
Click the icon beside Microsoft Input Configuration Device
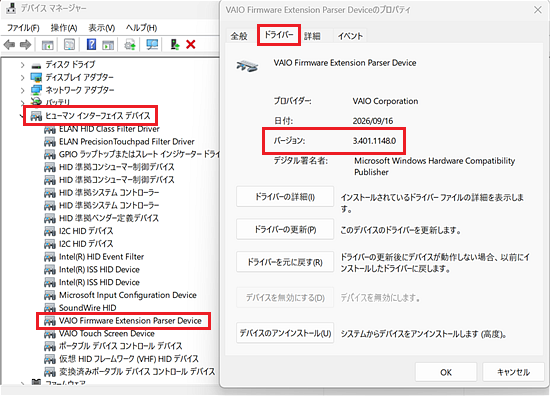pos(50,295)
